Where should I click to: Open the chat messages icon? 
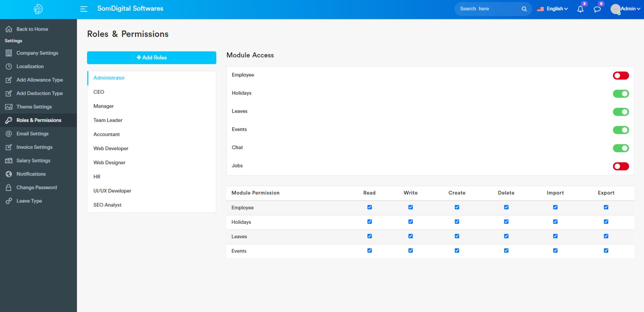click(597, 9)
